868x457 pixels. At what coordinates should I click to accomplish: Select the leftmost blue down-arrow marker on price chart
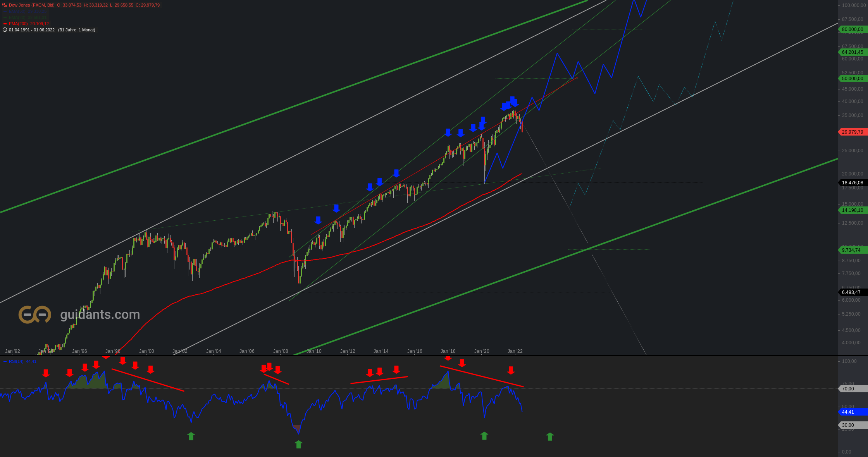click(318, 220)
